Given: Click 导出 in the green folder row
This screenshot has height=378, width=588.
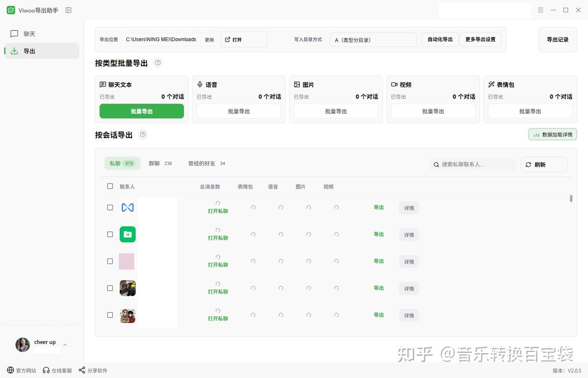Looking at the screenshot, I should point(379,234).
